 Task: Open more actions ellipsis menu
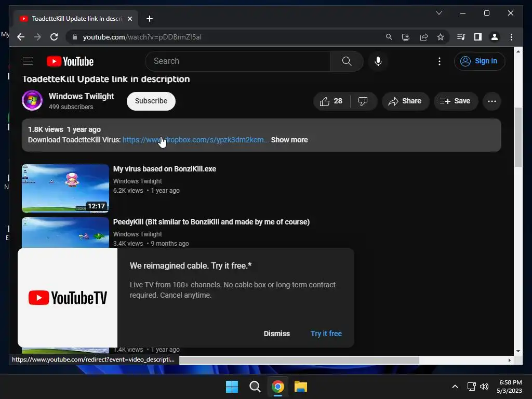491,101
